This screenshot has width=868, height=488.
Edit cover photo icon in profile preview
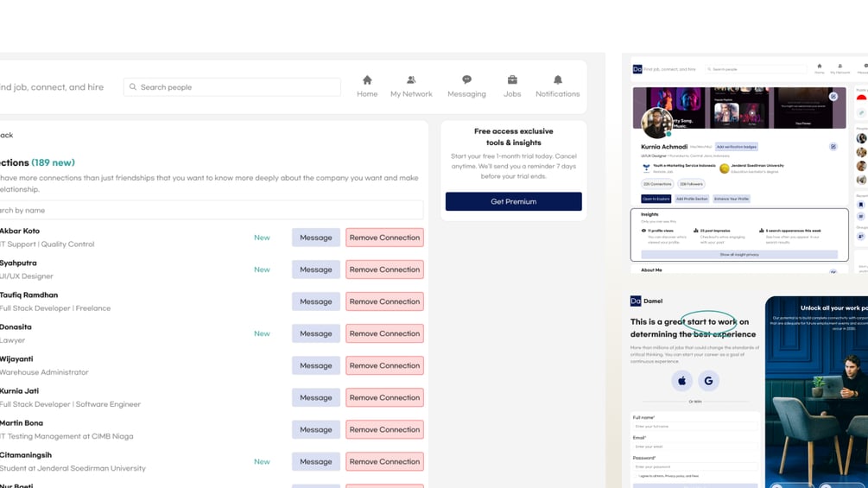pos(833,96)
